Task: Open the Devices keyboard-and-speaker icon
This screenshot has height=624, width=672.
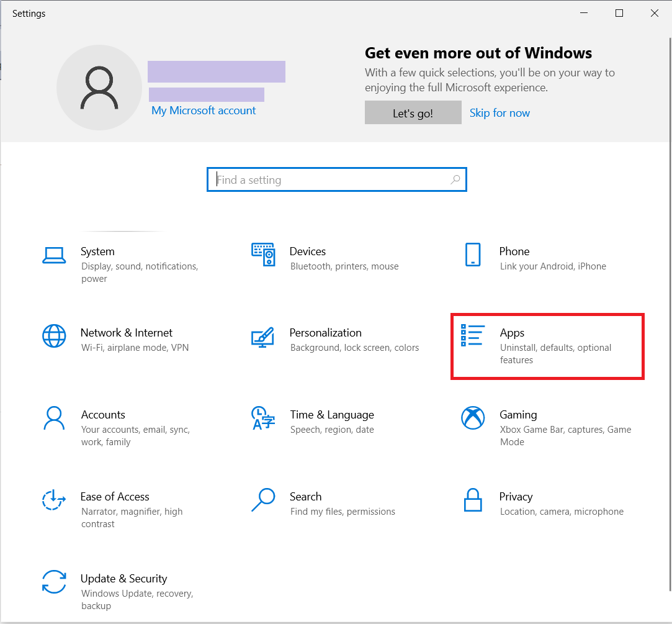Action: (x=263, y=255)
